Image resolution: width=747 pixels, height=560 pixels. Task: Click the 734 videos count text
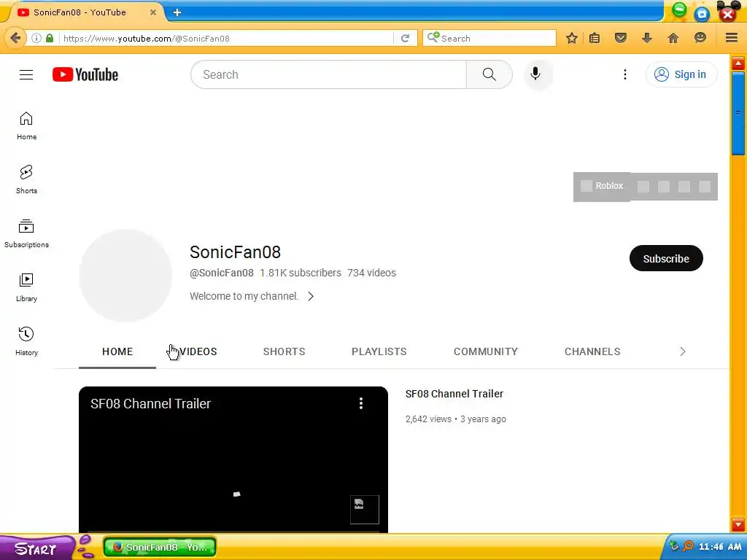[x=371, y=273]
